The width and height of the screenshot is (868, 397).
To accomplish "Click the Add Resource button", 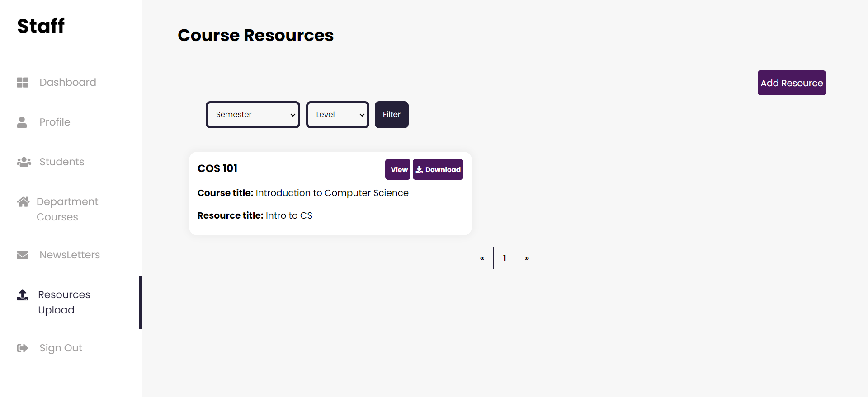I will 791,83.
